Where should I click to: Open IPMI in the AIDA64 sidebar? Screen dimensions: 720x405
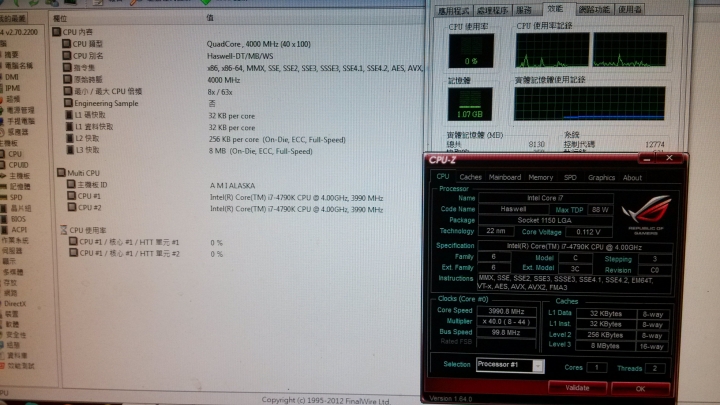point(13,88)
